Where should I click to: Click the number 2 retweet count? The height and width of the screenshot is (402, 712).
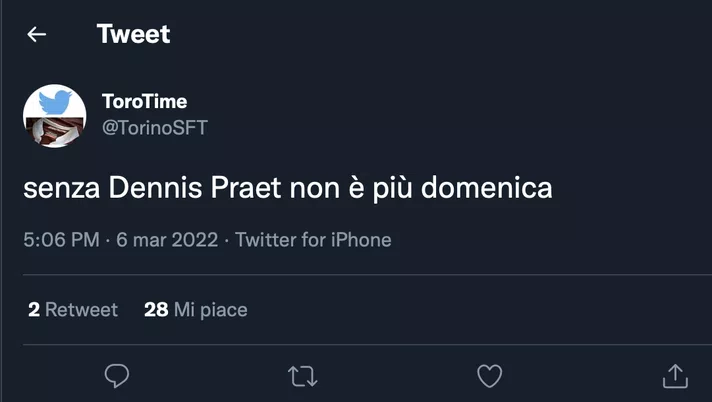tap(34, 310)
